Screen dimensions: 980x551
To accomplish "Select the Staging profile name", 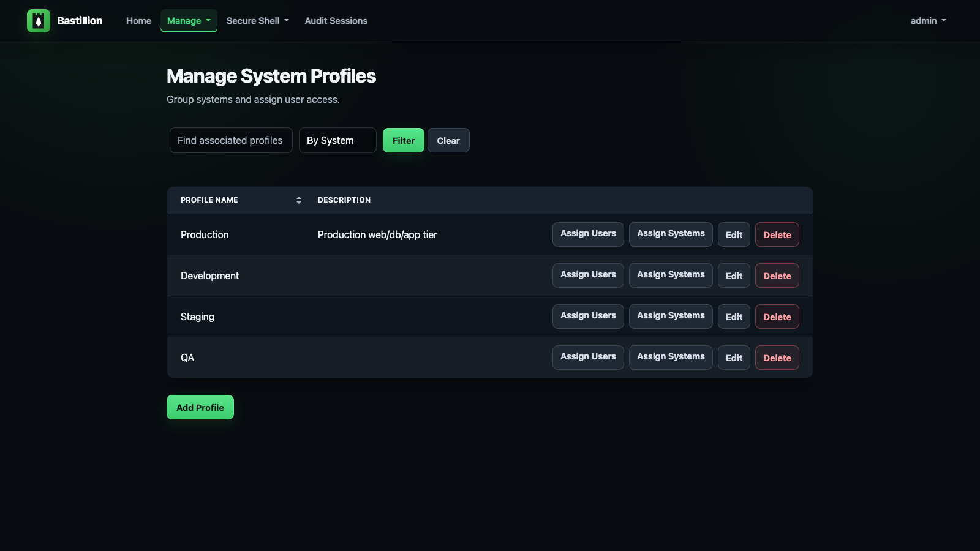I will [197, 317].
